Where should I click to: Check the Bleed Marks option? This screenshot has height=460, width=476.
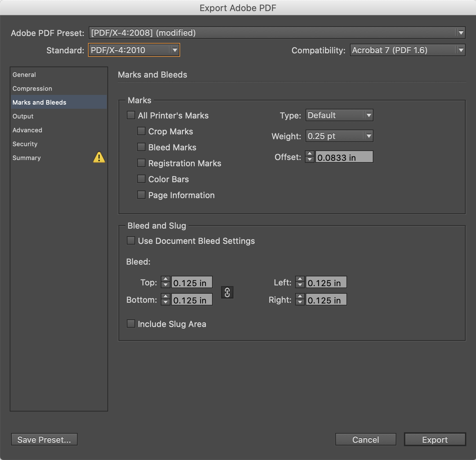pos(141,147)
